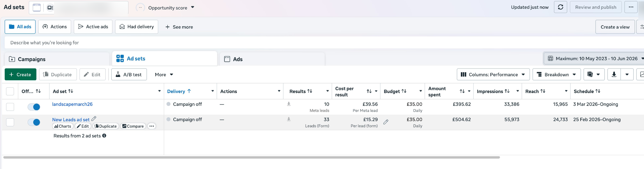Sort by Reach column arrows

pos(543,91)
